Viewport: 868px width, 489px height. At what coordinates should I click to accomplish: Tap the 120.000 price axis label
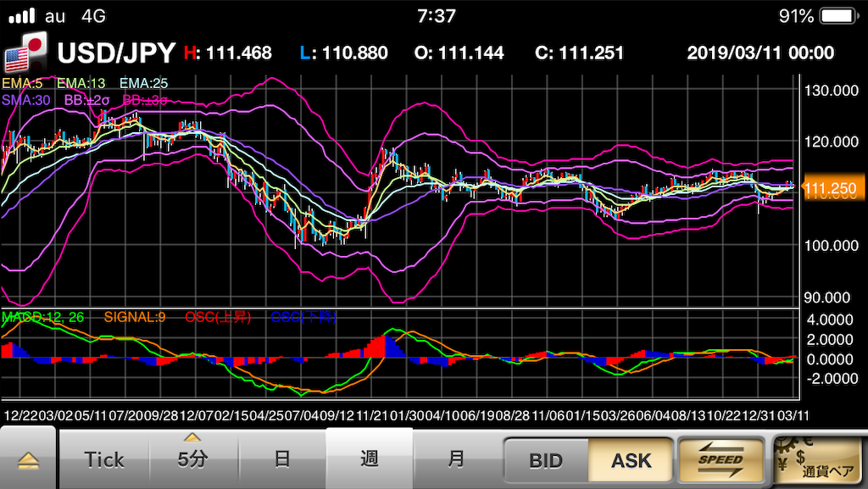(831, 142)
